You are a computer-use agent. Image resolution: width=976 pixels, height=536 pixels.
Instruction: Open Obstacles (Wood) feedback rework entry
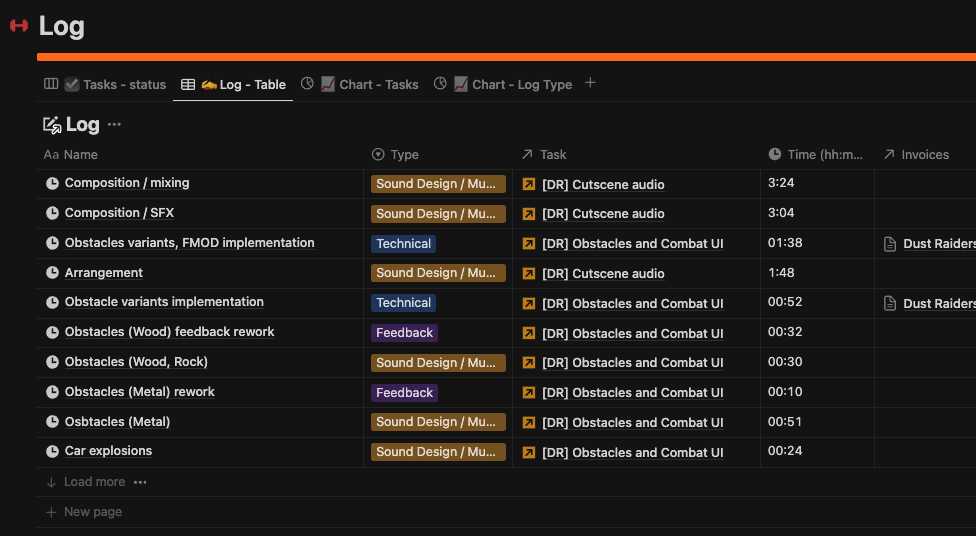(169, 332)
